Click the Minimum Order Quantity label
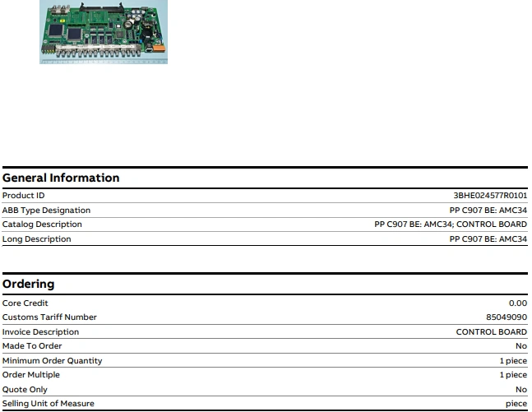This screenshot has height=412, width=532. tap(52, 361)
